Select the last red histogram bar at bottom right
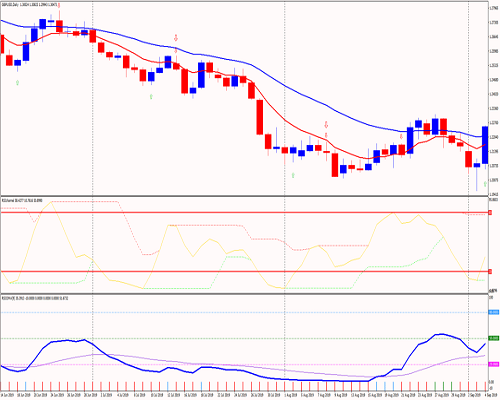 tap(485, 386)
